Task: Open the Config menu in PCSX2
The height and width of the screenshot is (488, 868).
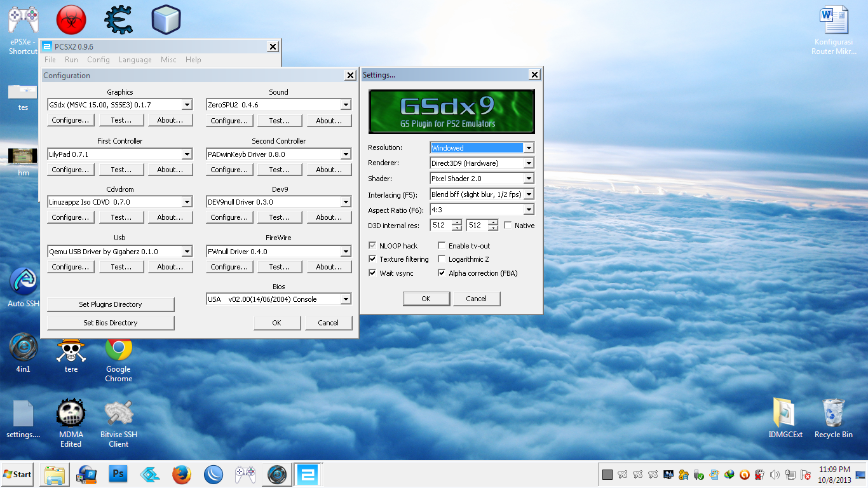Action: click(98, 60)
